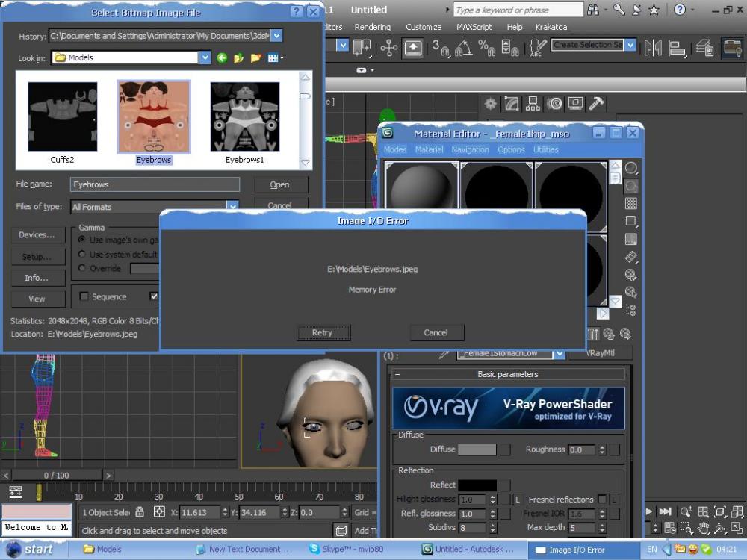747x560 pixels.
Task: Click the back arrow in file dialog
Action: pos(223,57)
